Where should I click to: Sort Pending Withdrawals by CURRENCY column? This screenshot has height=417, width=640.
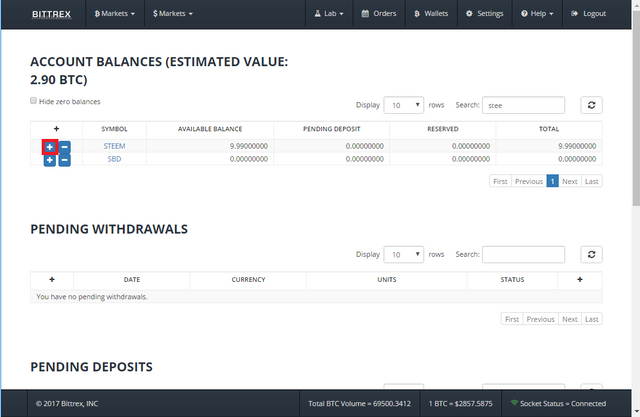coord(248,279)
